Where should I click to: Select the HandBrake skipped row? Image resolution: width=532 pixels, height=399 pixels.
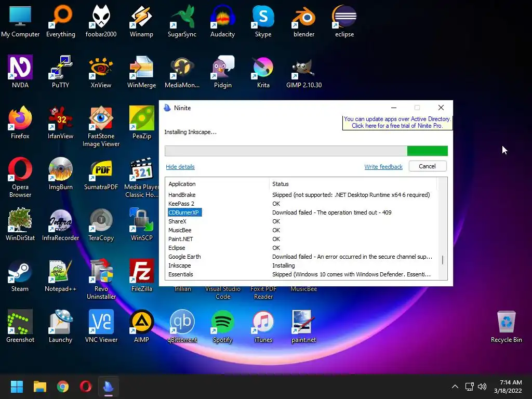click(302, 195)
